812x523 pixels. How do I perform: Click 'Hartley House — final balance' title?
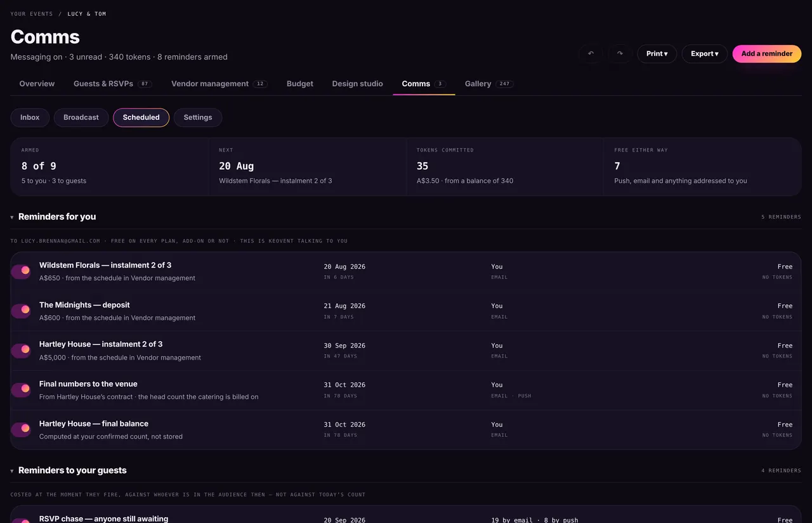click(94, 423)
